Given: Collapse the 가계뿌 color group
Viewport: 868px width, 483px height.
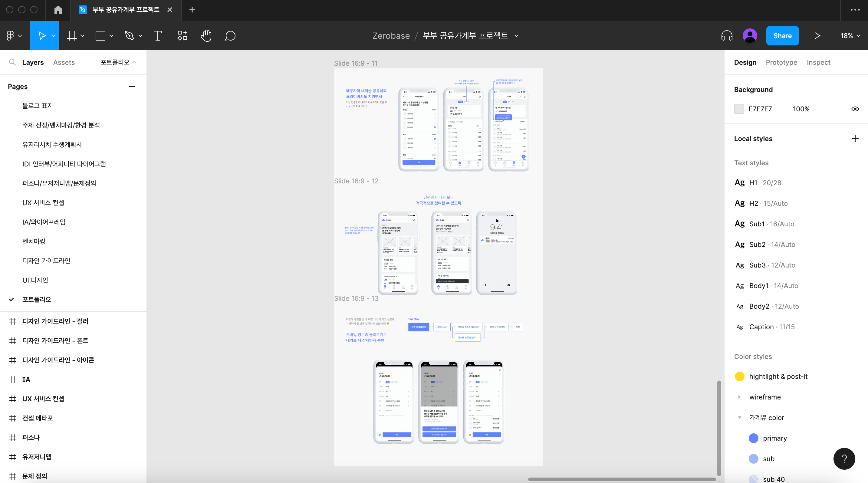Looking at the screenshot, I should (x=740, y=418).
